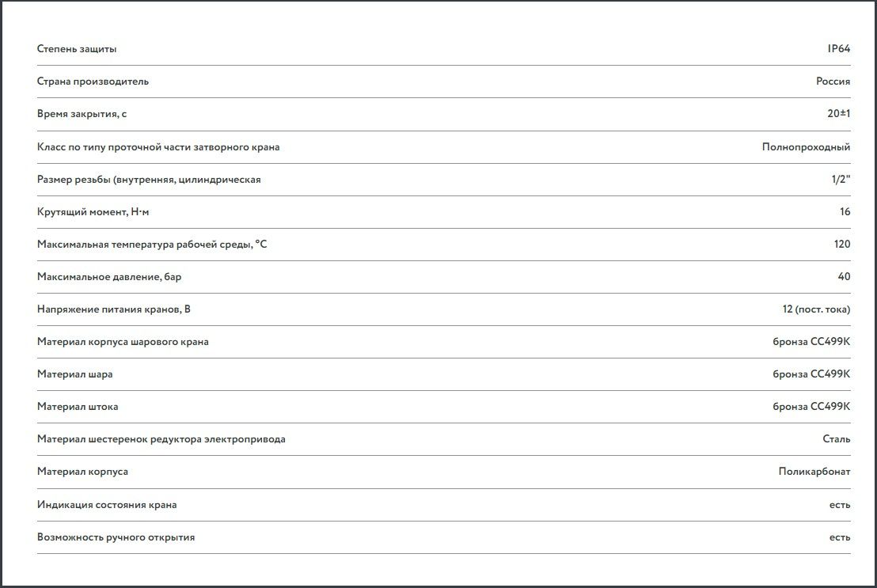Click the '12 (пост. тока)' voltage value

[x=816, y=309]
